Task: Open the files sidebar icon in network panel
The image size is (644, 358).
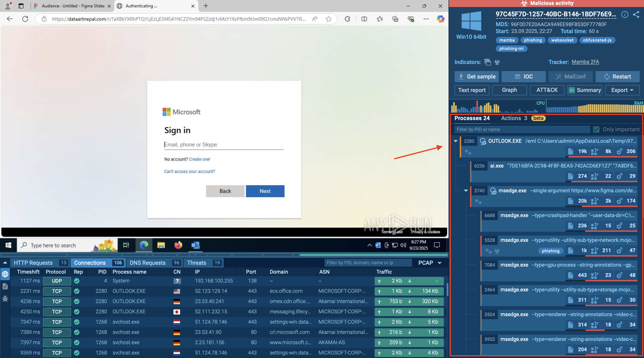Action: 5,286
